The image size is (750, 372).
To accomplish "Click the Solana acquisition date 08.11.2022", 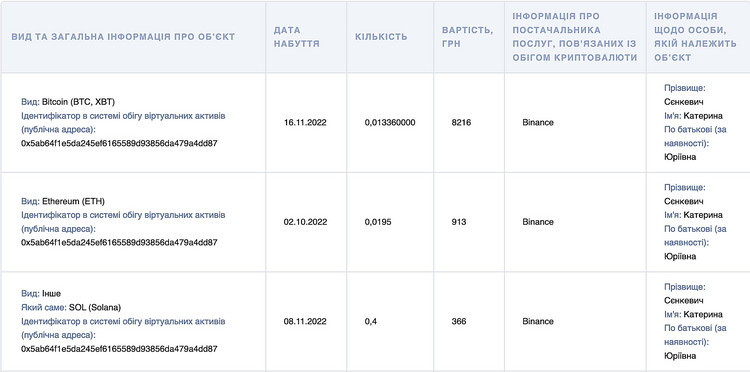I will point(305,321).
